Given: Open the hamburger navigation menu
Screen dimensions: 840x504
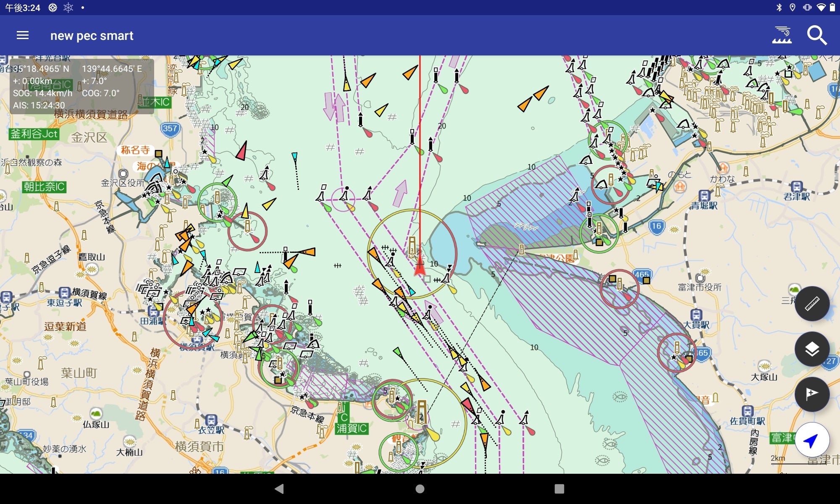Looking at the screenshot, I should [23, 36].
